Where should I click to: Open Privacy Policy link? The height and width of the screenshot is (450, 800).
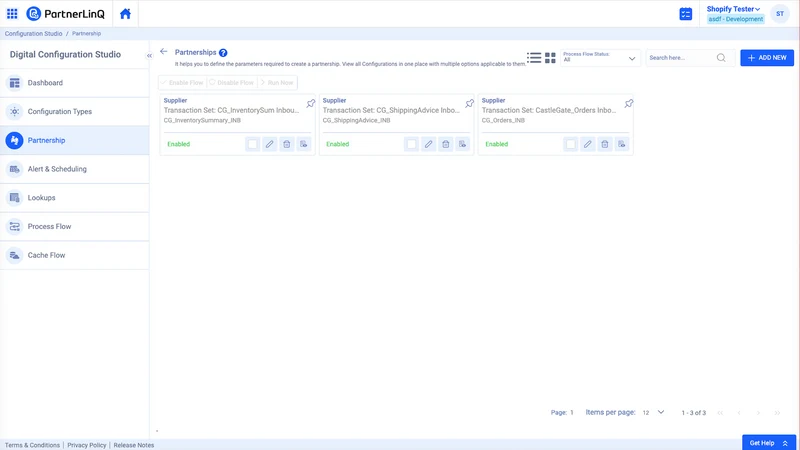click(x=87, y=445)
